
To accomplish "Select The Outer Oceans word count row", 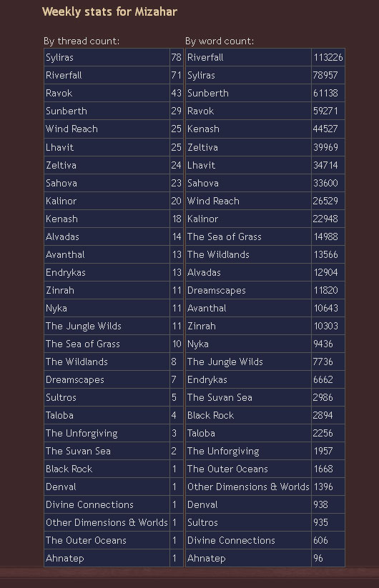I will [x=265, y=469].
